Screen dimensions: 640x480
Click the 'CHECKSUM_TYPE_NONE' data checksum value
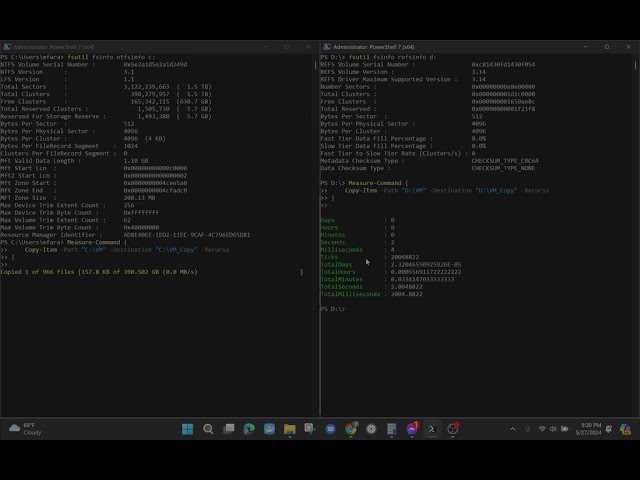pos(503,168)
